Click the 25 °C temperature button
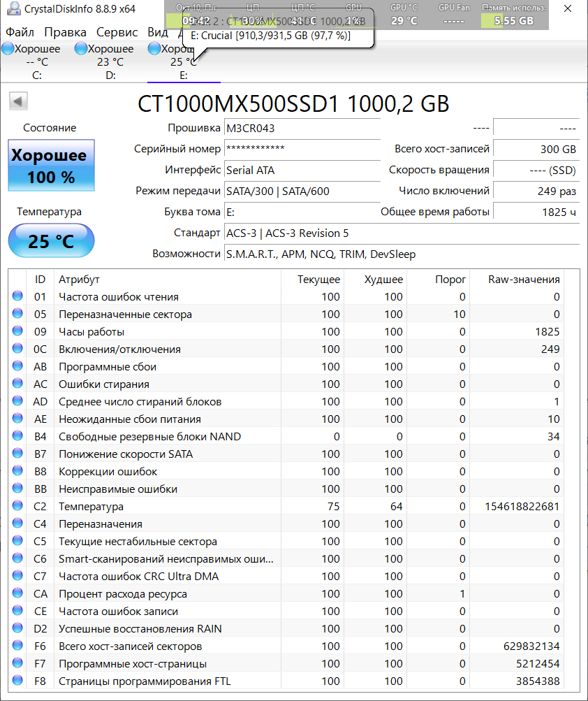 (51, 242)
